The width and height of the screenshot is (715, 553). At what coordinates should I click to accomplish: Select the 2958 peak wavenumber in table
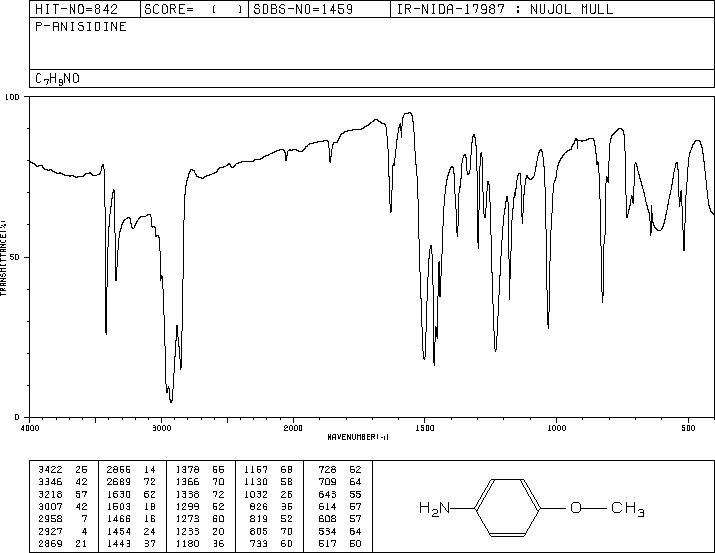50,519
